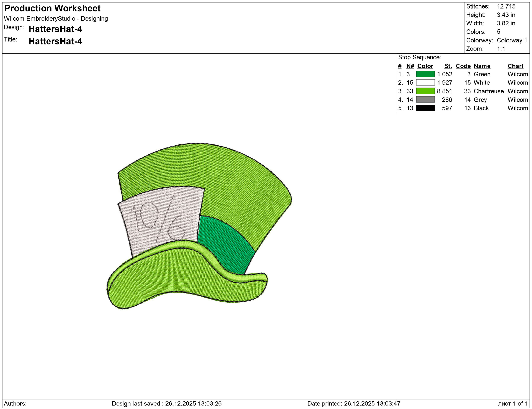Click 'Design last saved' timestamp in footer

(167, 404)
